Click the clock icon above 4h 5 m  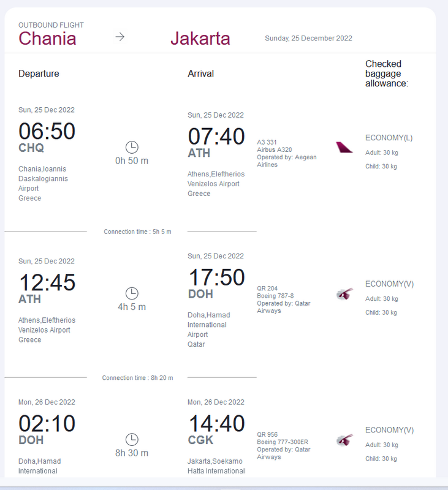click(x=132, y=293)
